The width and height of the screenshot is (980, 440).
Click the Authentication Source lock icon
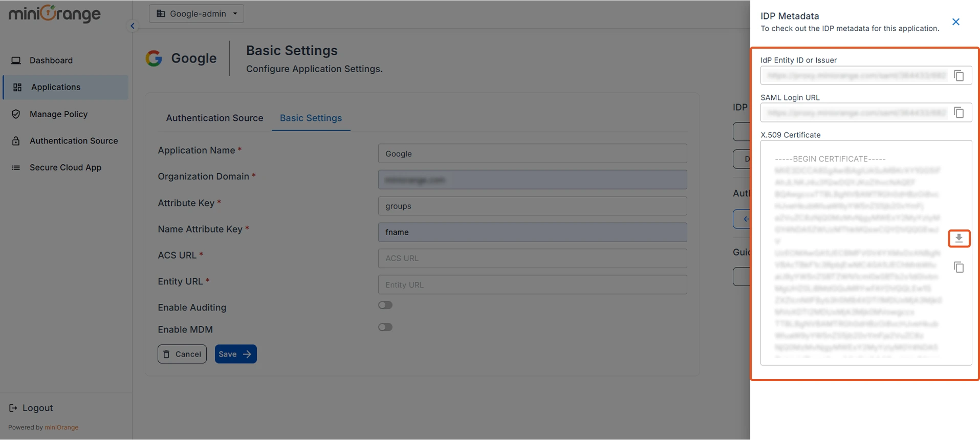point(16,141)
